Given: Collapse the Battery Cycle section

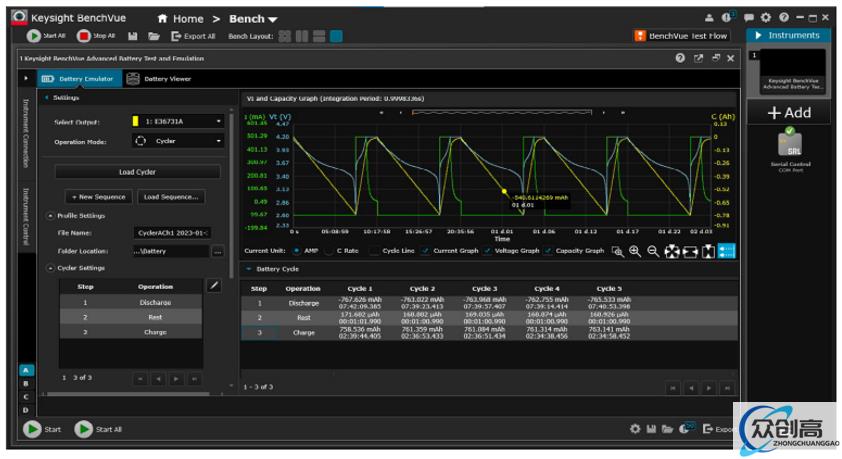Looking at the screenshot, I should 250,269.
